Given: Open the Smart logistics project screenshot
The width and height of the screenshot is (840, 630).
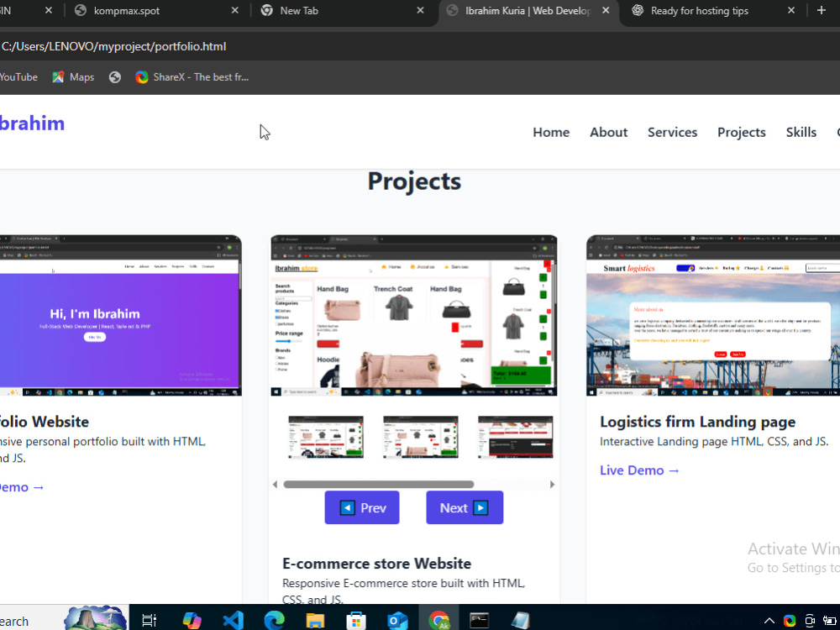Looking at the screenshot, I should 713,316.
